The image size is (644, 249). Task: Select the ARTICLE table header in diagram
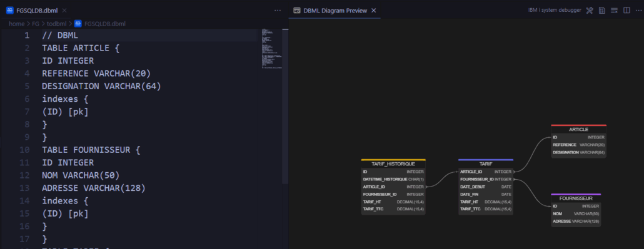point(578,129)
